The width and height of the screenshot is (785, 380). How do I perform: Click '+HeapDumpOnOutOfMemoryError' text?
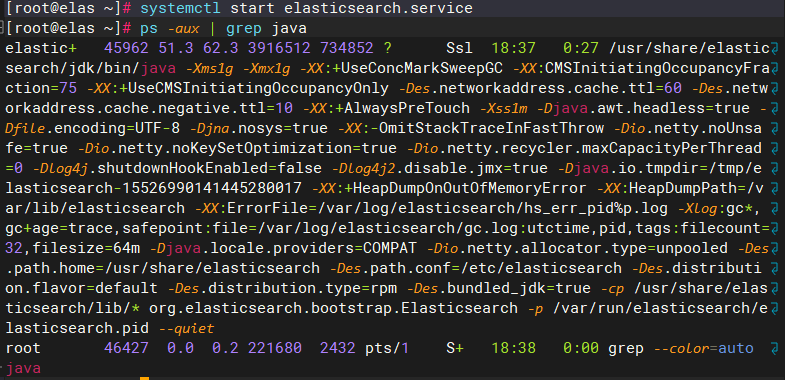[x=466, y=188]
